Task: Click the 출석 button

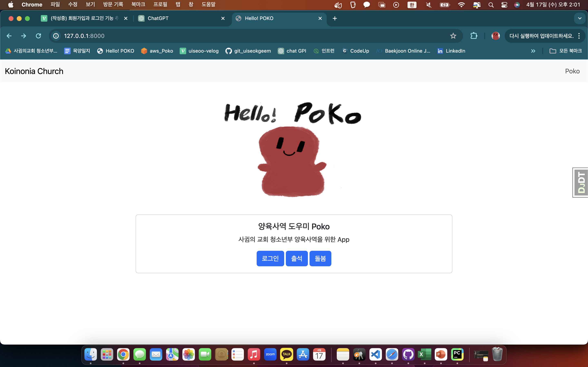Action: (297, 259)
